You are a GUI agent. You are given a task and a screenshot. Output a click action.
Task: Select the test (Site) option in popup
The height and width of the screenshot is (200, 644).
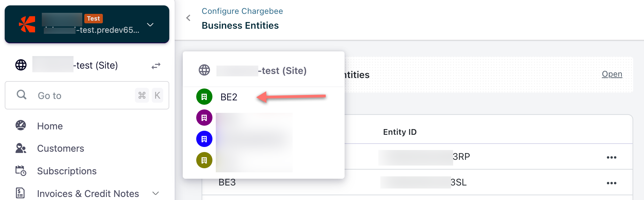pyautogui.click(x=261, y=71)
